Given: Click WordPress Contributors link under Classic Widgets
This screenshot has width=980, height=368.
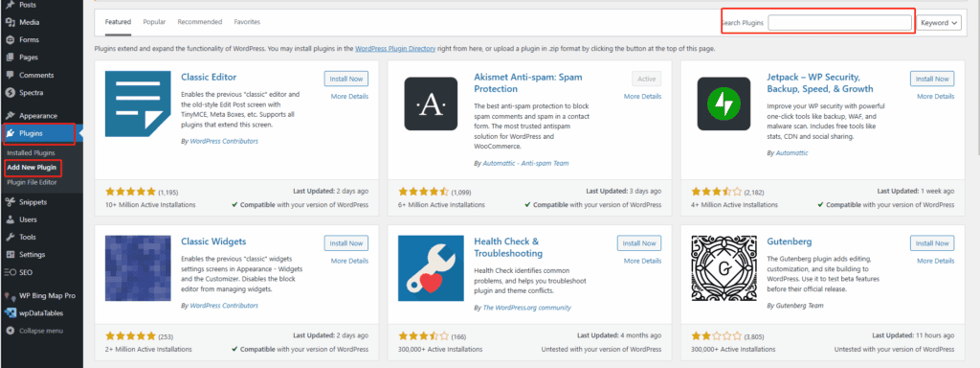Looking at the screenshot, I should (224, 306).
